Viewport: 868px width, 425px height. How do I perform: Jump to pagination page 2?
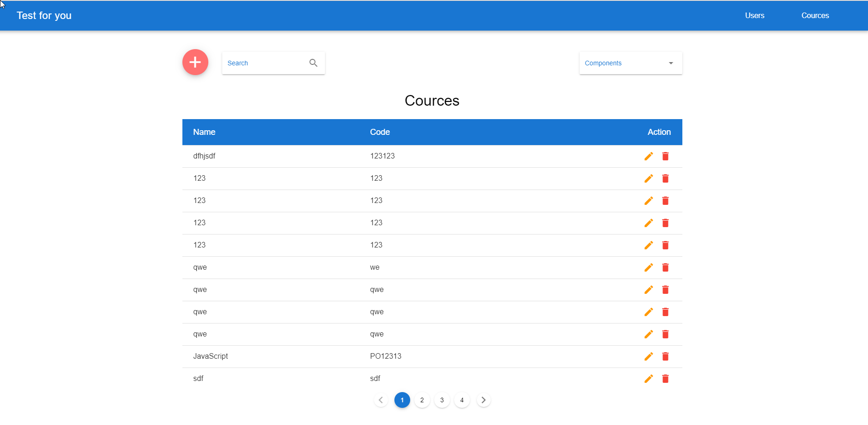click(x=422, y=400)
